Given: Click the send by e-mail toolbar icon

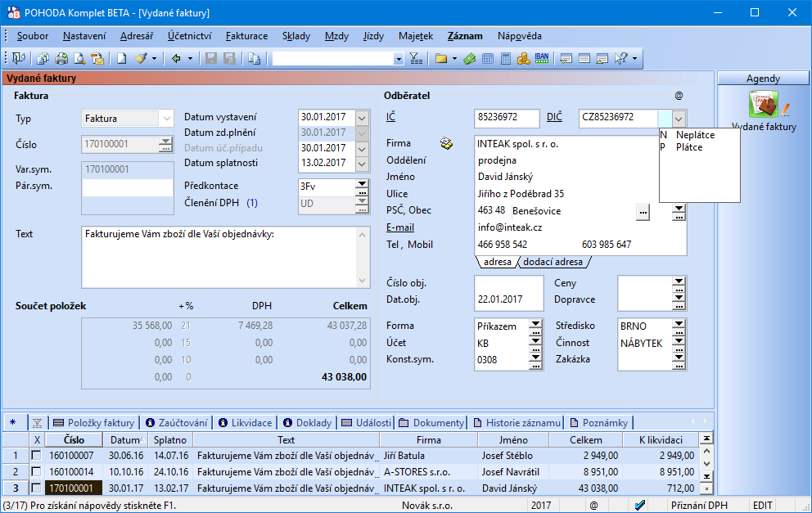Looking at the screenshot, I should tap(97, 58).
